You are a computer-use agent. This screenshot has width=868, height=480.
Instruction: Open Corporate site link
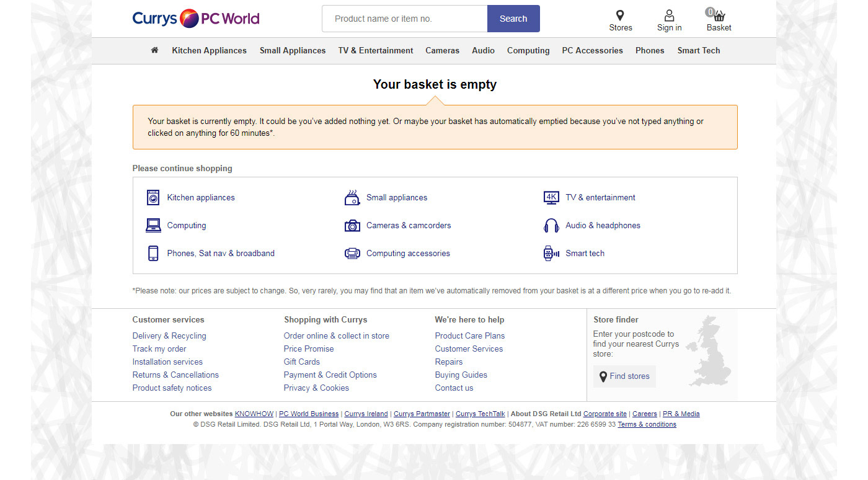(x=605, y=414)
